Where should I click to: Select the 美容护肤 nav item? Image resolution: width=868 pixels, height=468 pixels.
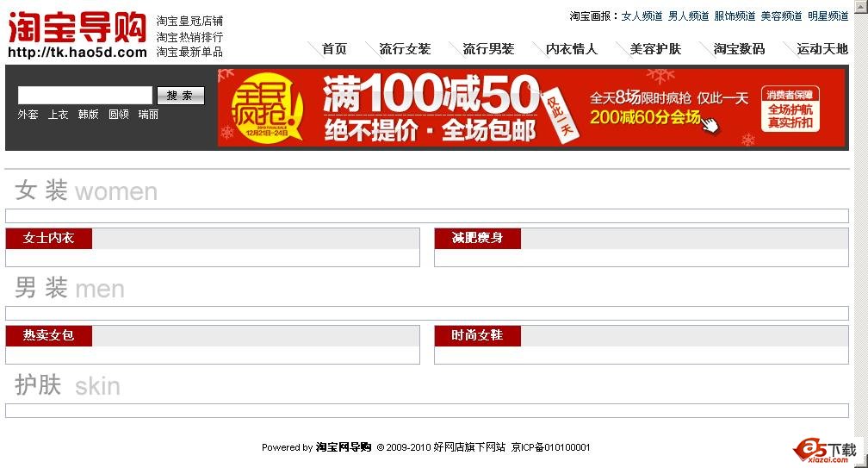pos(655,49)
